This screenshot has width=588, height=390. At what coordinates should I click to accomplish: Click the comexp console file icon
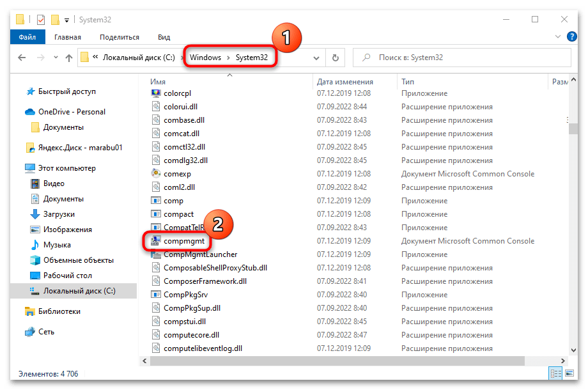click(x=156, y=174)
